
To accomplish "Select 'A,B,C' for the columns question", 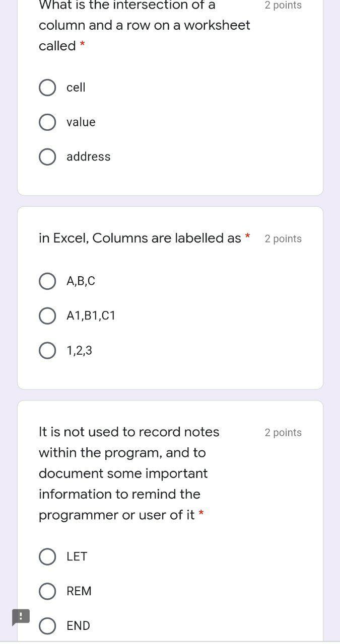I will [x=47, y=281].
